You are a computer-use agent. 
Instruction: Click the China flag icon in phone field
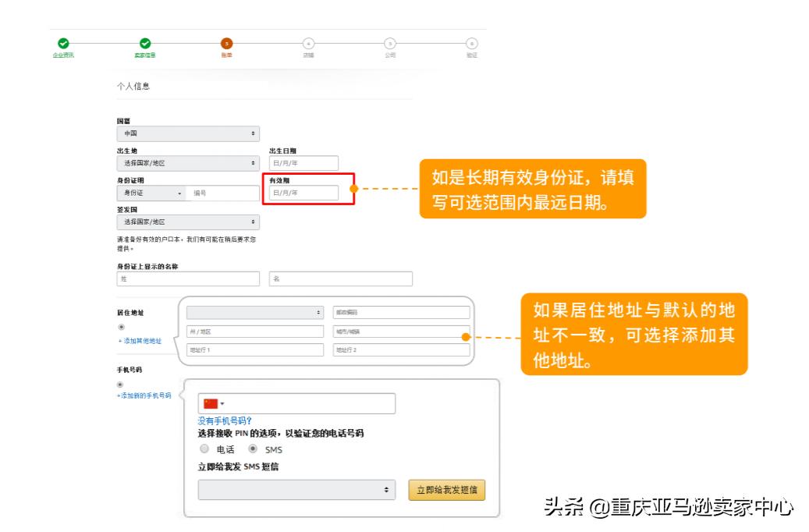tap(211, 403)
